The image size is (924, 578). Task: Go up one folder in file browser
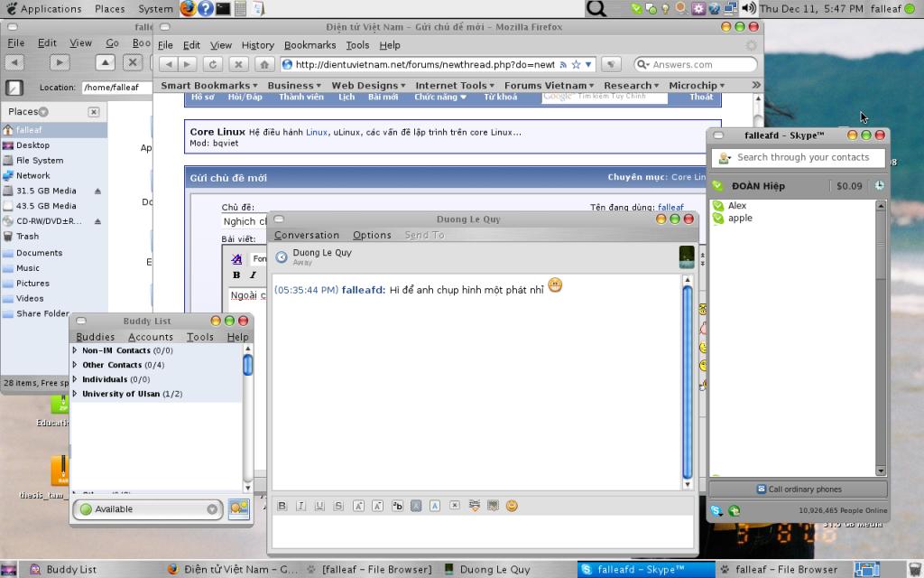tap(105, 62)
